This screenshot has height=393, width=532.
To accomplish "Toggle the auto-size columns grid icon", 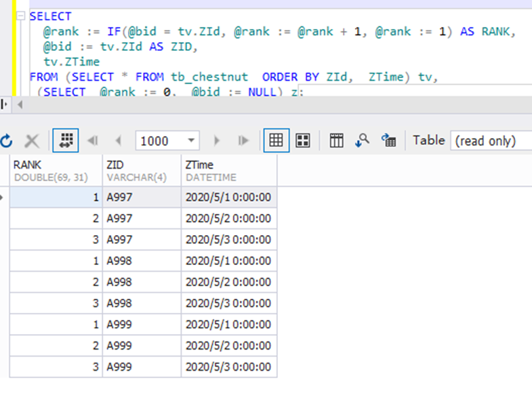I will point(66,140).
